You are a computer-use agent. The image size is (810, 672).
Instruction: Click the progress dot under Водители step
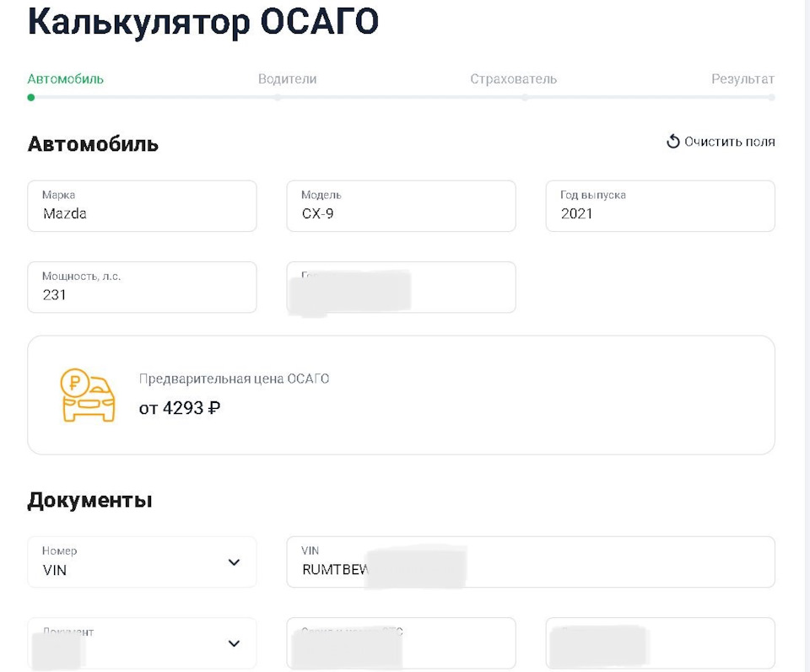(278, 98)
